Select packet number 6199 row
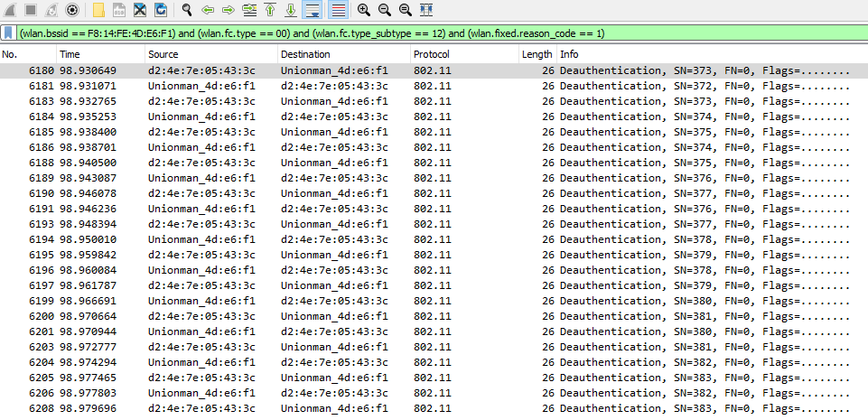The height and width of the screenshot is (420, 868). click(x=434, y=301)
